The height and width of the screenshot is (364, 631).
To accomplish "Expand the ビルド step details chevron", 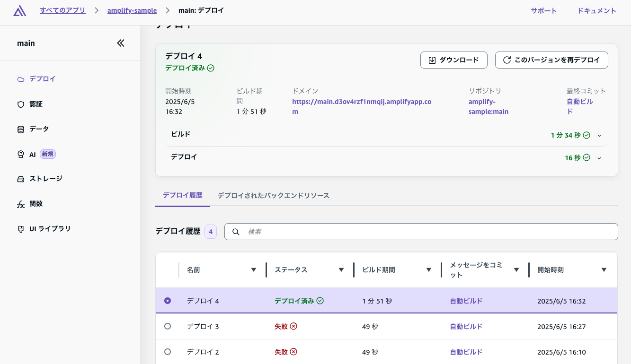I will tap(599, 136).
